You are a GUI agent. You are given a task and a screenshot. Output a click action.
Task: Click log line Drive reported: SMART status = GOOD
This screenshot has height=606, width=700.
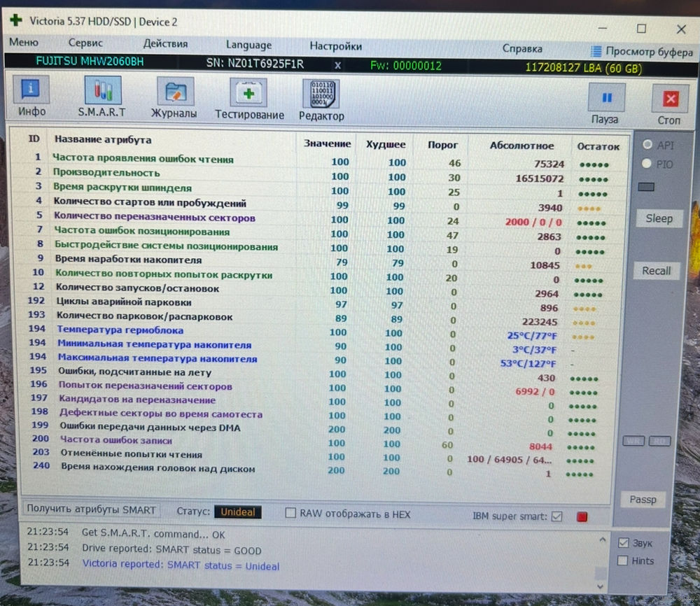(171, 549)
